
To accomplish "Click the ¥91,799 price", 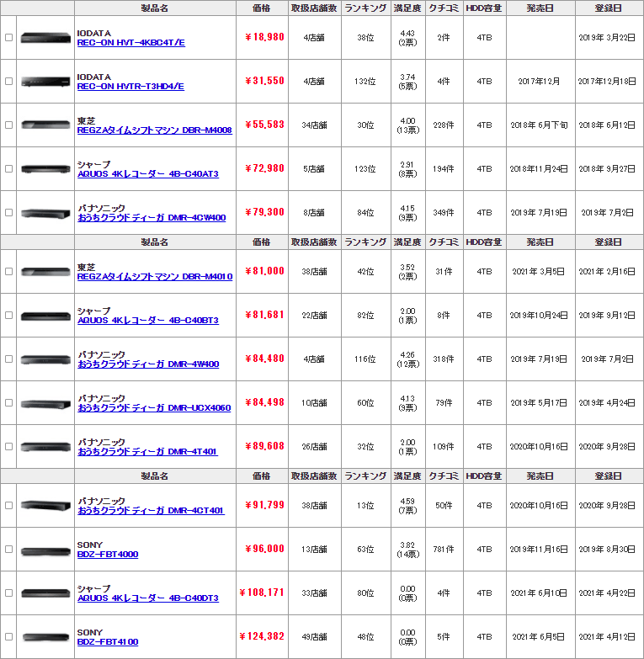I will [x=264, y=505].
